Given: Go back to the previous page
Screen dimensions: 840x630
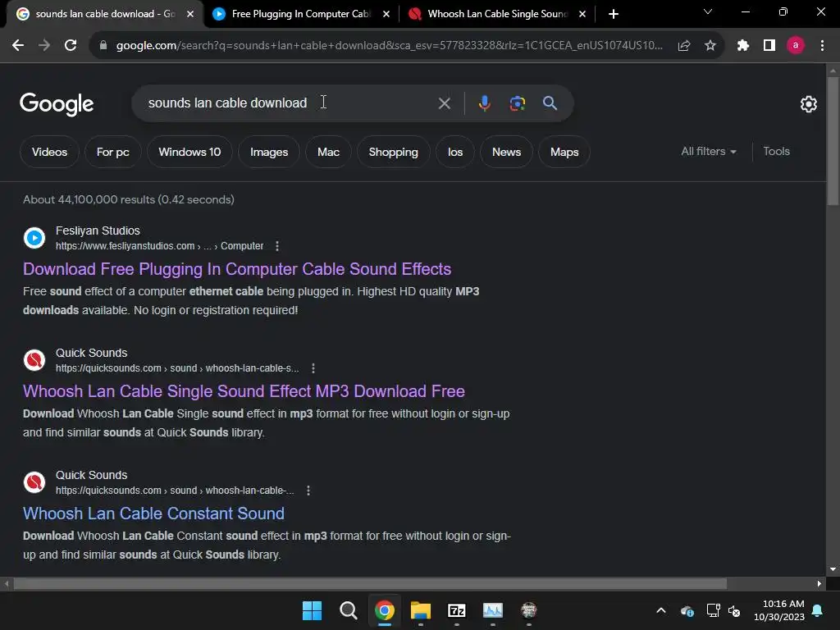Looking at the screenshot, I should (x=18, y=46).
